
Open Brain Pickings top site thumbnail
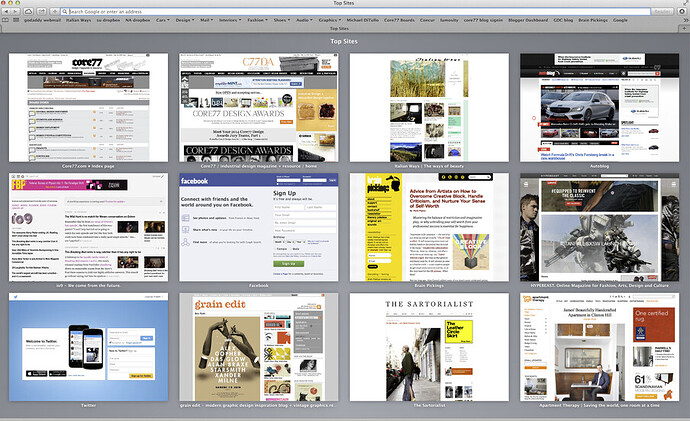click(x=429, y=227)
